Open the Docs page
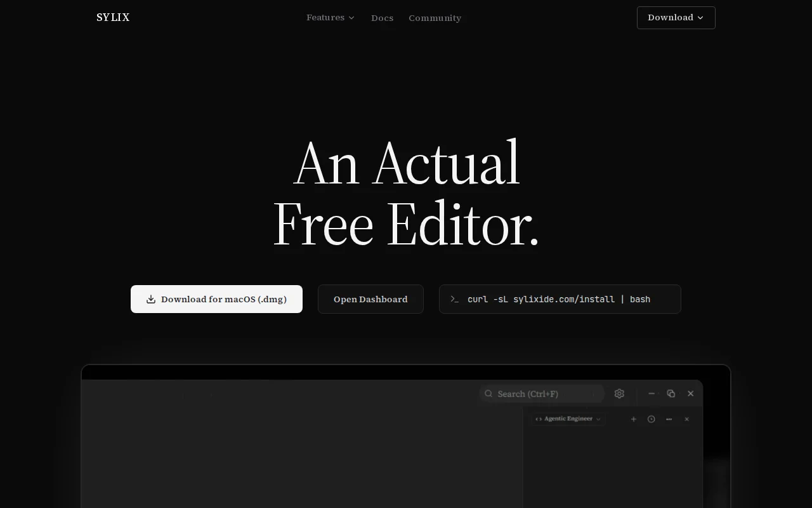 click(382, 18)
